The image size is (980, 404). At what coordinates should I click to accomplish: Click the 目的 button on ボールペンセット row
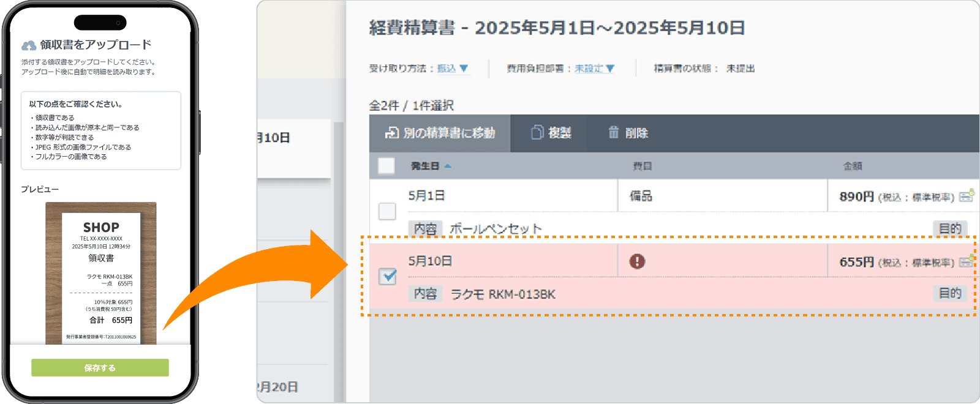[950, 228]
